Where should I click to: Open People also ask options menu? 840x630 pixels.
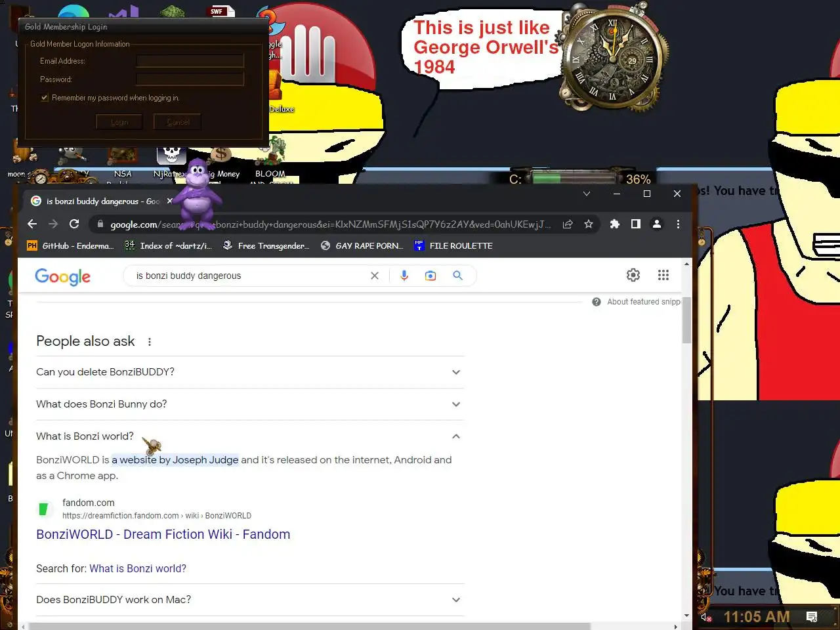click(x=150, y=342)
